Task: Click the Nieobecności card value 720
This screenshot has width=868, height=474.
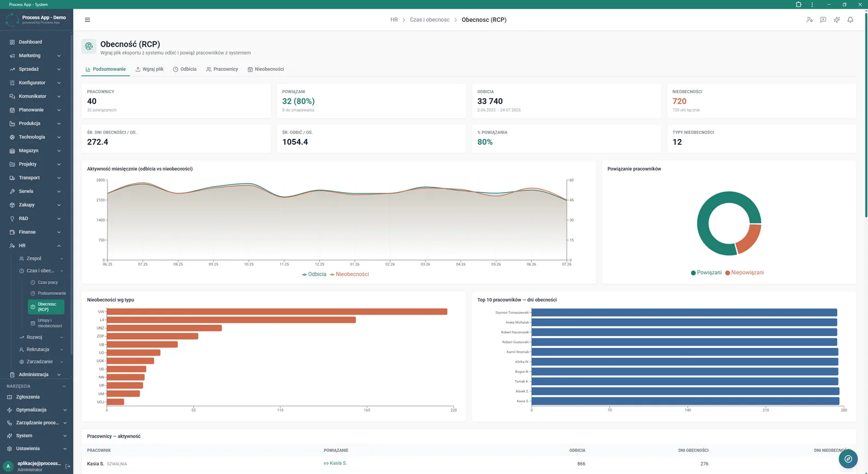Action: pos(679,102)
